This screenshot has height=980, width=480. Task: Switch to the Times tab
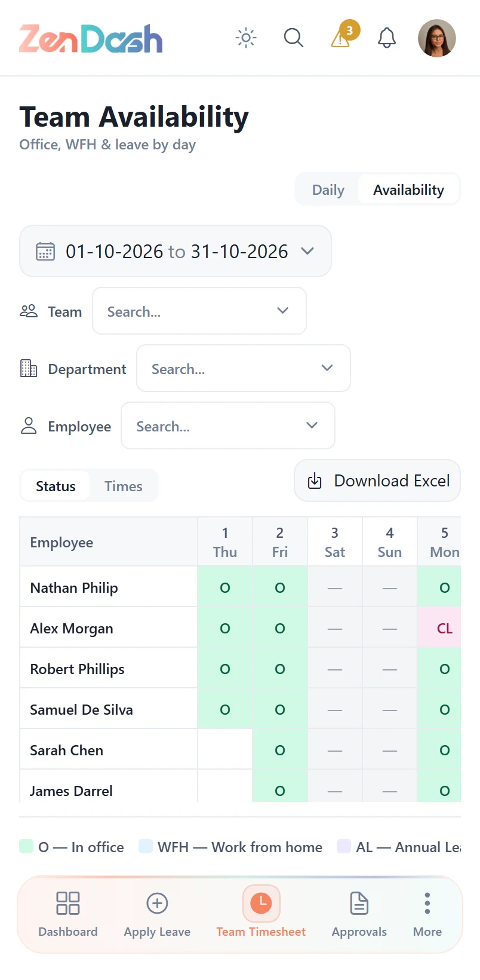[124, 486]
